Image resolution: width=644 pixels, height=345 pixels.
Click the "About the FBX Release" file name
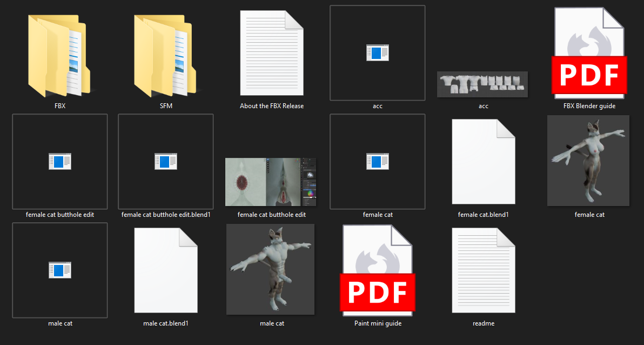(272, 105)
